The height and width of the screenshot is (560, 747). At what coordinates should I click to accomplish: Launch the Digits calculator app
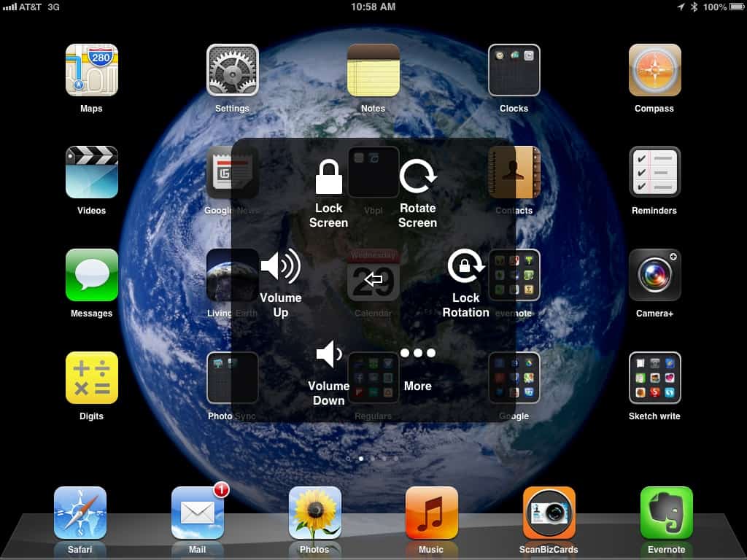(x=91, y=378)
